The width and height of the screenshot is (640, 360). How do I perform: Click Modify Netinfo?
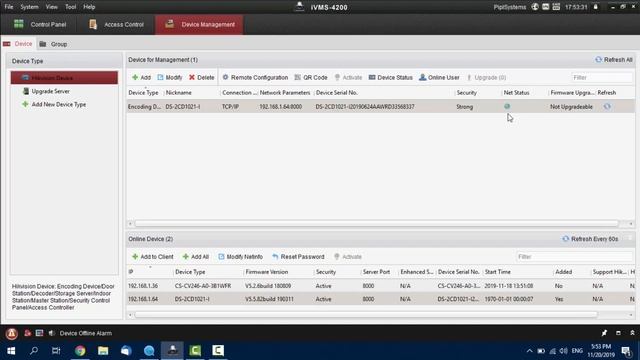pyautogui.click(x=240, y=257)
